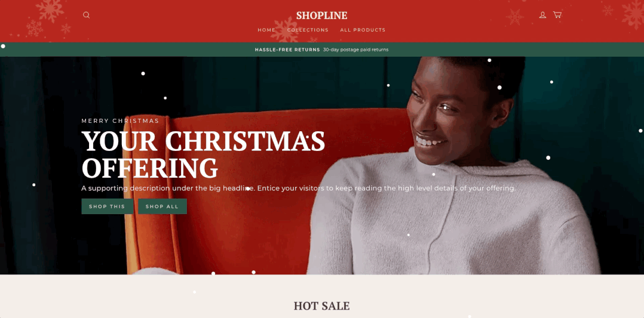
Task: Click the HOT SALE section heading
Action: coord(321,305)
